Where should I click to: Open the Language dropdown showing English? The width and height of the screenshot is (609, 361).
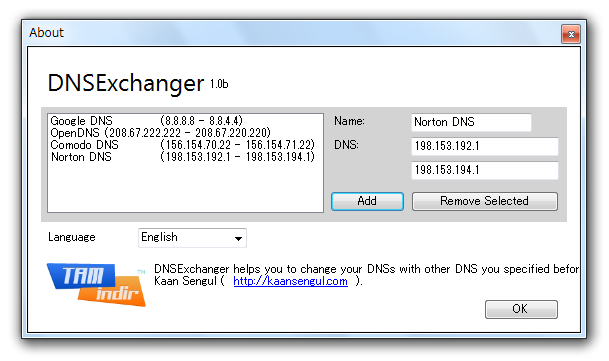[x=192, y=237]
